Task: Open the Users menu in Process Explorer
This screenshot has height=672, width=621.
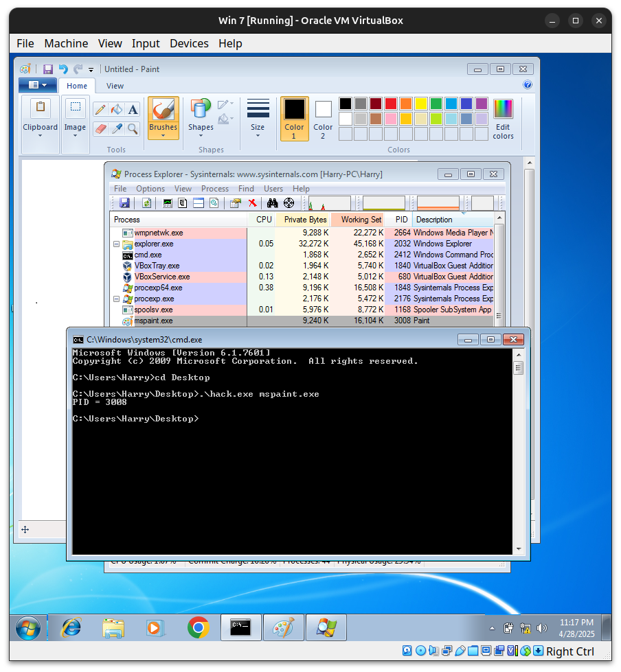Action: point(273,189)
